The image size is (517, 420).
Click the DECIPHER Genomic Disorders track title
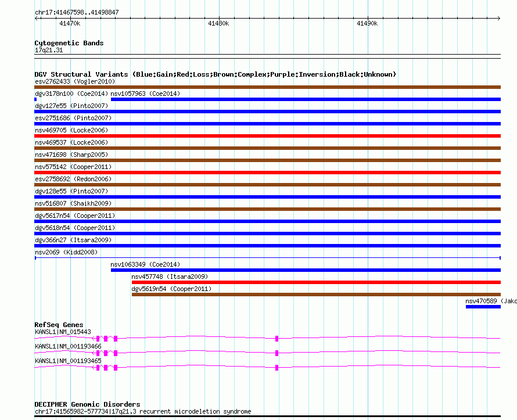(x=87, y=404)
